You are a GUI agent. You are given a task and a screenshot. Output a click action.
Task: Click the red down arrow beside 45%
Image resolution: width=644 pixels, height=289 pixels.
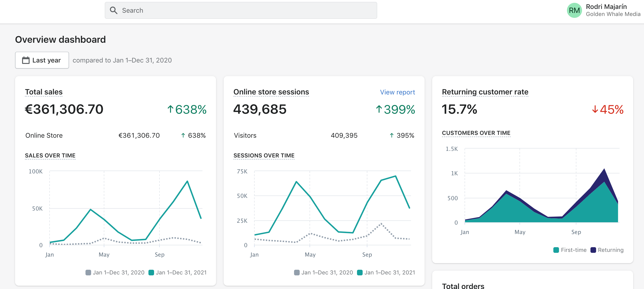(x=595, y=109)
